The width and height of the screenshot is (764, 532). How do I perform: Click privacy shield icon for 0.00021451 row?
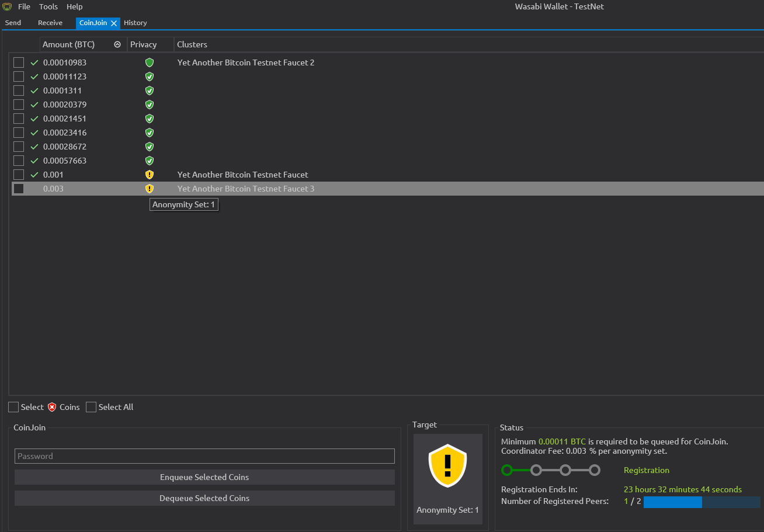pyautogui.click(x=150, y=119)
